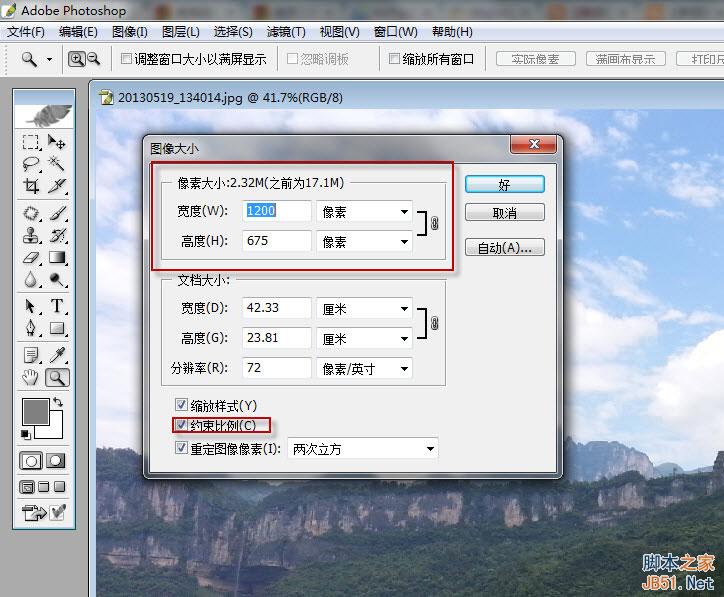724x597 pixels.
Task: Select the Move tool
Action: 57,142
